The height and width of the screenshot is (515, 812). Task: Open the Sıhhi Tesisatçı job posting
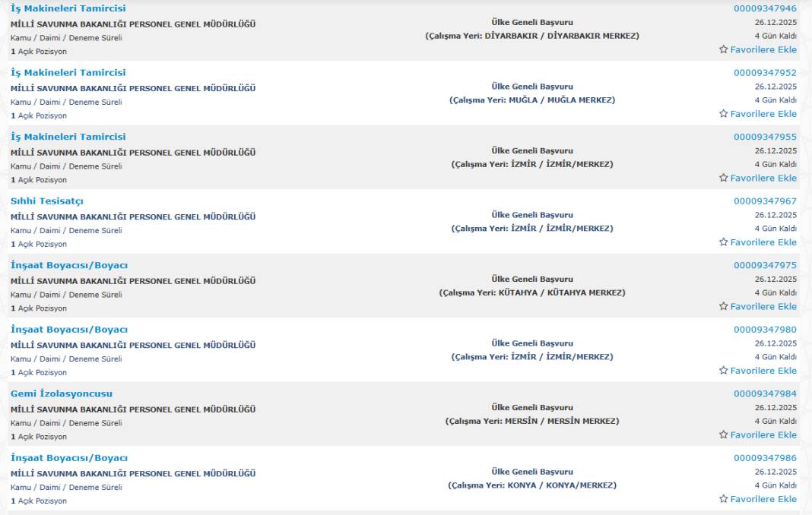click(x=46, y=201)
